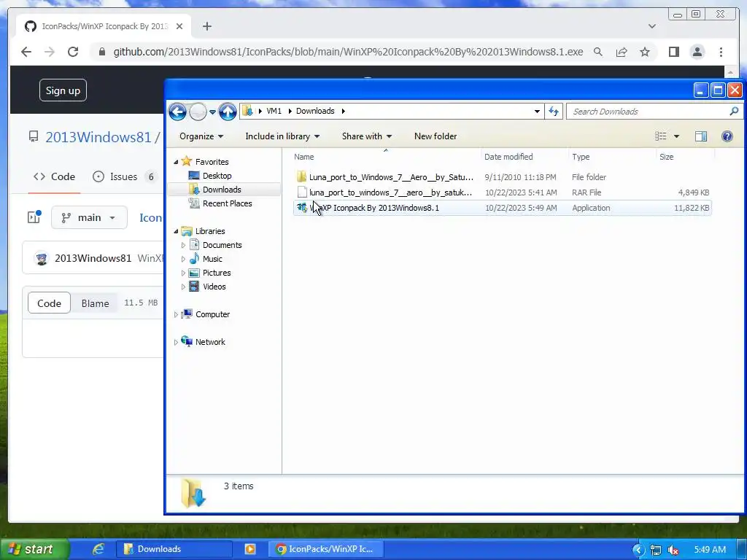The height and width of the screenshot is (560, 747).
Task: Toggle the GitHub file tree panel
Action: tap(34, 217)
